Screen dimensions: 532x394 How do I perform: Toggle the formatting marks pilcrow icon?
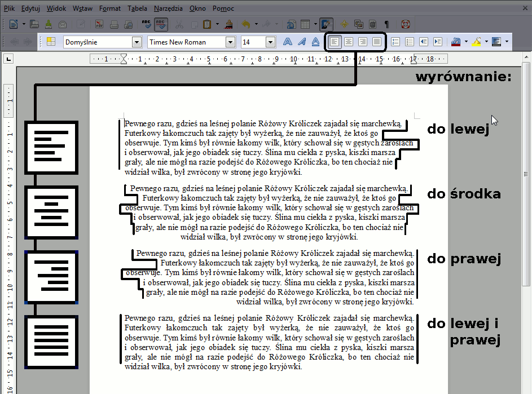(386, 24)
